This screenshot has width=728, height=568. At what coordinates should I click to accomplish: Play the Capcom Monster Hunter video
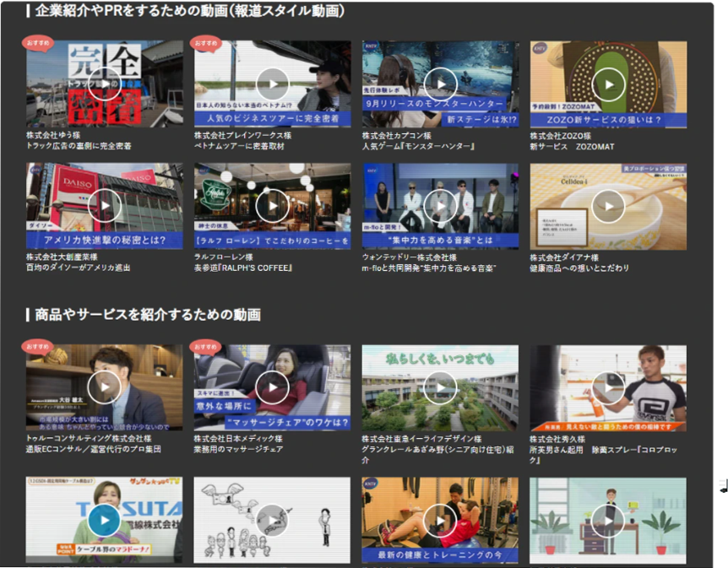[440, 84]
